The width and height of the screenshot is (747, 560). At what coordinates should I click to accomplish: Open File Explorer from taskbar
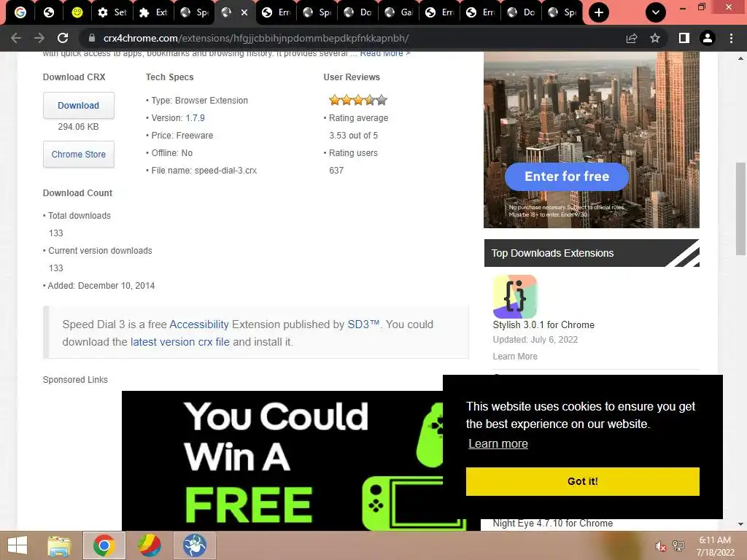point(59,545)
